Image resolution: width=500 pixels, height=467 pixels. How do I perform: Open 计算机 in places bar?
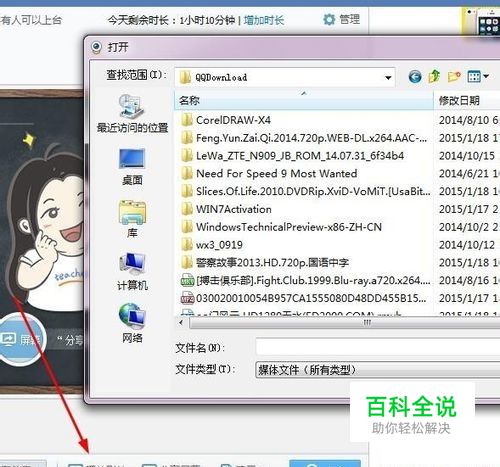132,271
